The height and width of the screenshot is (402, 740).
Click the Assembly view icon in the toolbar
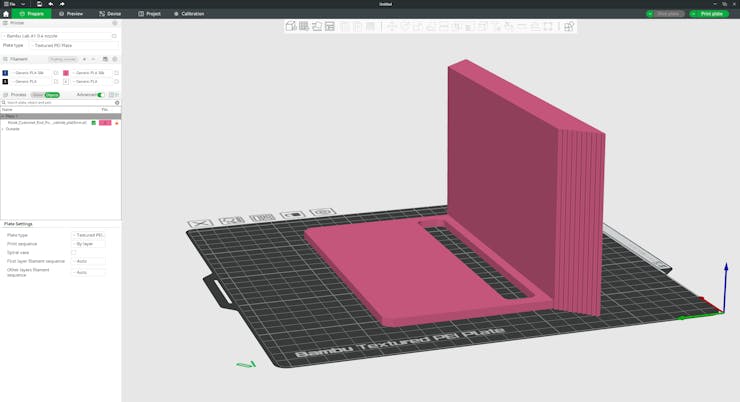tap(569, 27)
